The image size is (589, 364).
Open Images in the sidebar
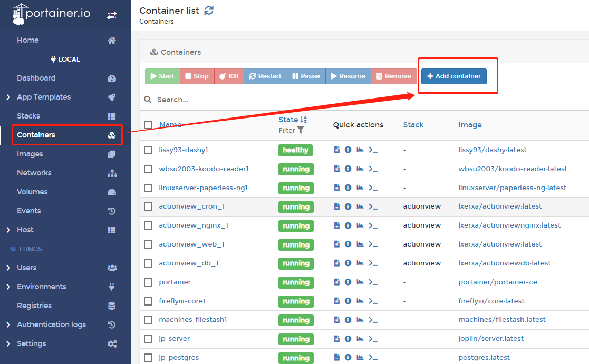[30, 154]
